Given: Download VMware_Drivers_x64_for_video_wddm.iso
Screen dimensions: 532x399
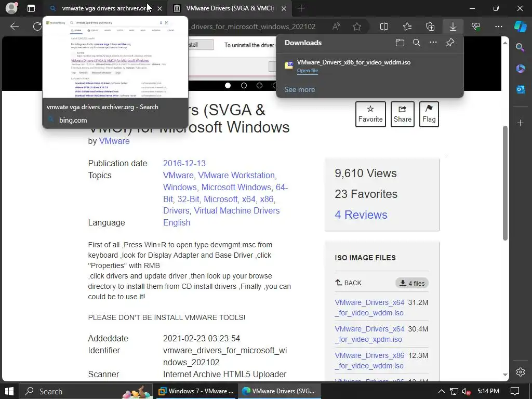Looking at the screenshot, I should pos(369,308).
